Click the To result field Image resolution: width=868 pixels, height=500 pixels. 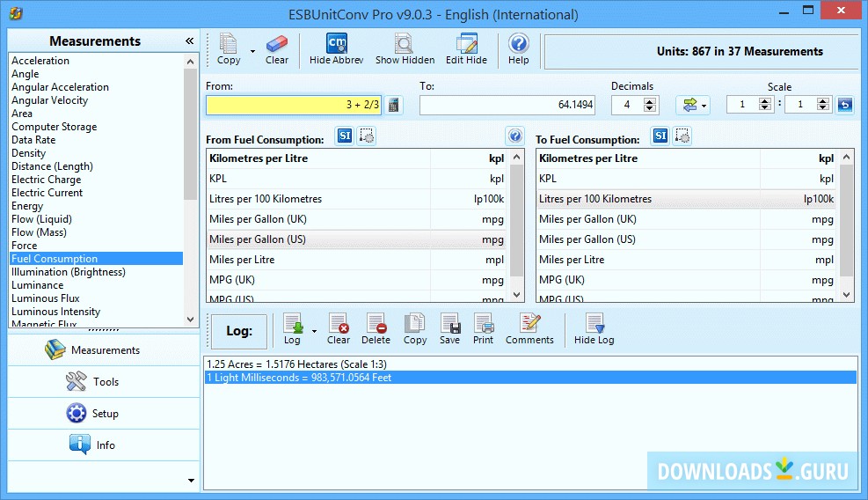(x=507, y=105)
